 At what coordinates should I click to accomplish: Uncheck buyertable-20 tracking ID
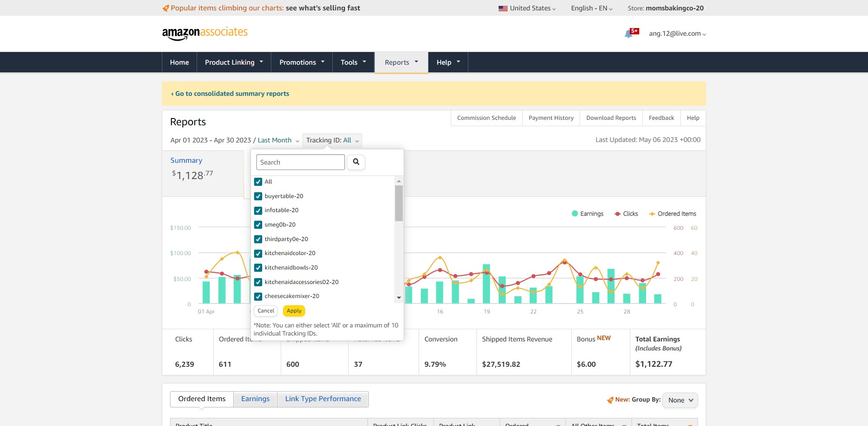pyautogui.click(x=258, y=196)
